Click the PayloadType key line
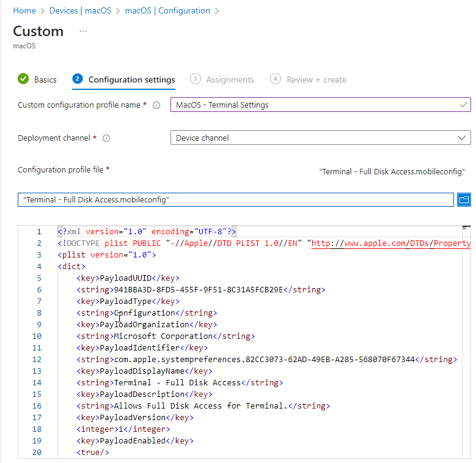The image size is (476, 463). tap(128, 302)
